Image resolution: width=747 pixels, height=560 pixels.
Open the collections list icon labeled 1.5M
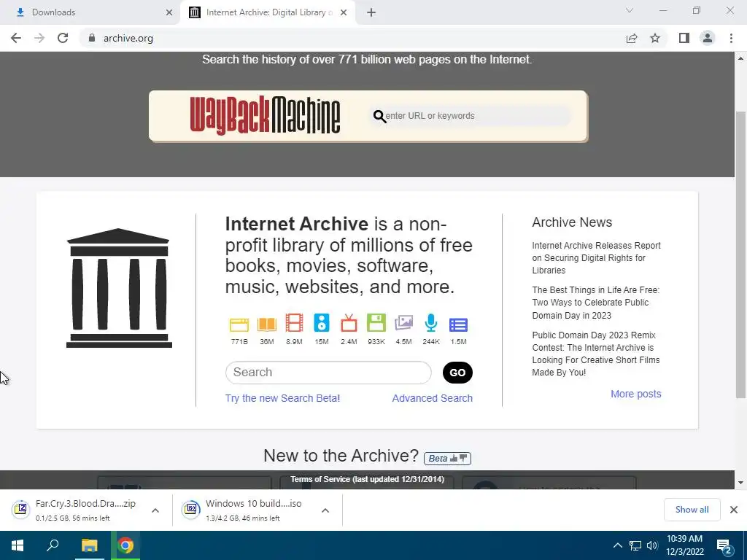[x=458, y=324]
